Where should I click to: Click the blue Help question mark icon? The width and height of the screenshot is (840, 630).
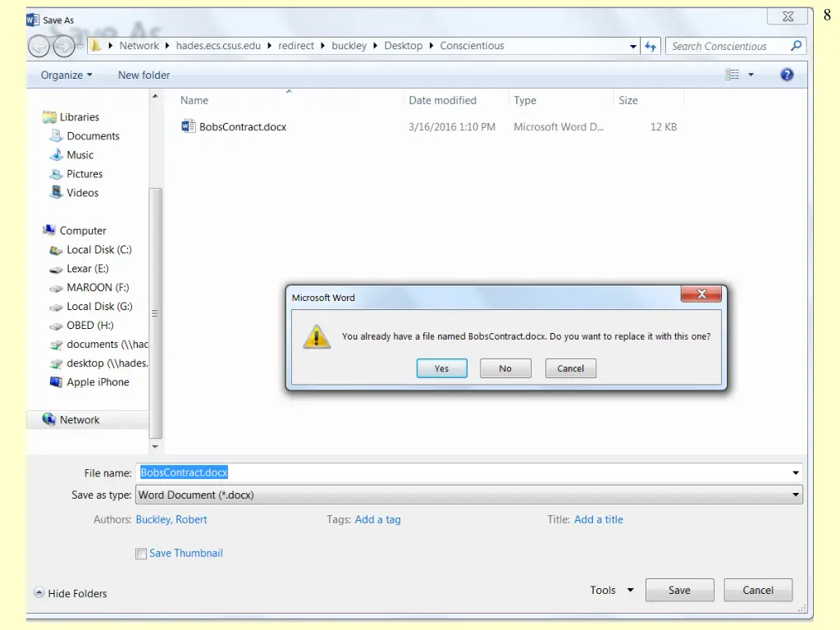(787, 75)
